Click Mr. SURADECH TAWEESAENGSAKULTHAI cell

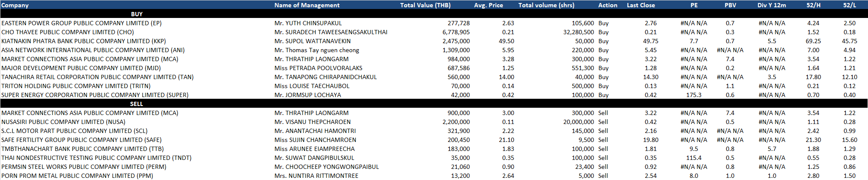331,32
